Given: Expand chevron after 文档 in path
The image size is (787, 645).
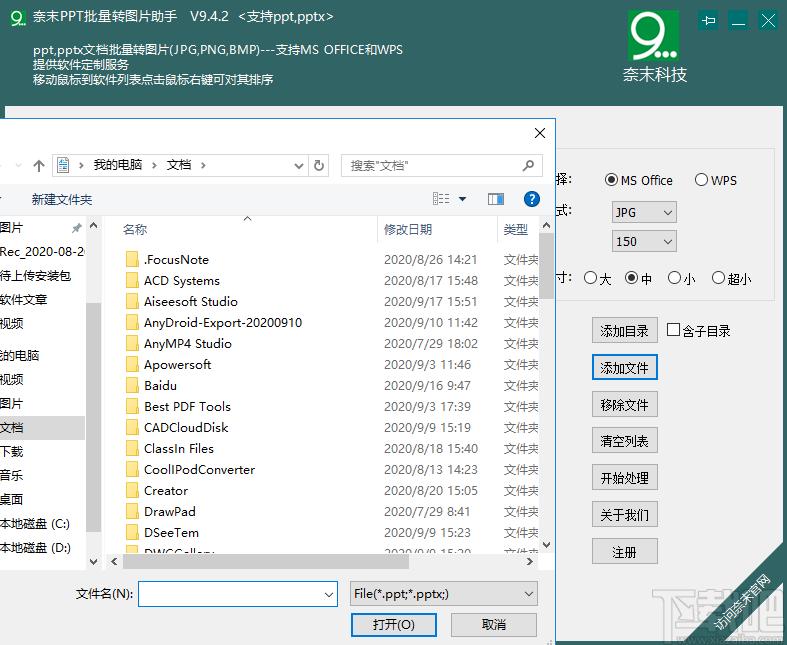Looking at the screenshot, I should (x=203, y=165).
